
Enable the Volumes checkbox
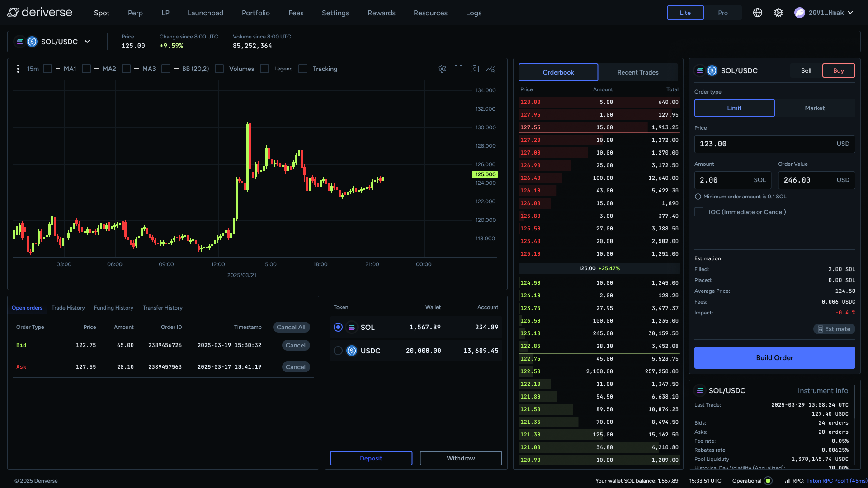[x=219, y=69]
